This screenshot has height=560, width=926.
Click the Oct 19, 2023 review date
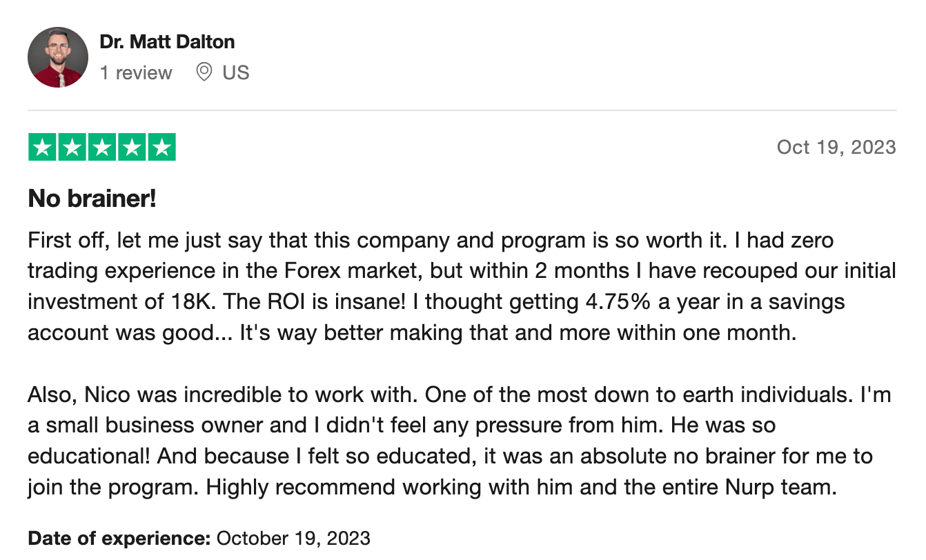point(836,147)
